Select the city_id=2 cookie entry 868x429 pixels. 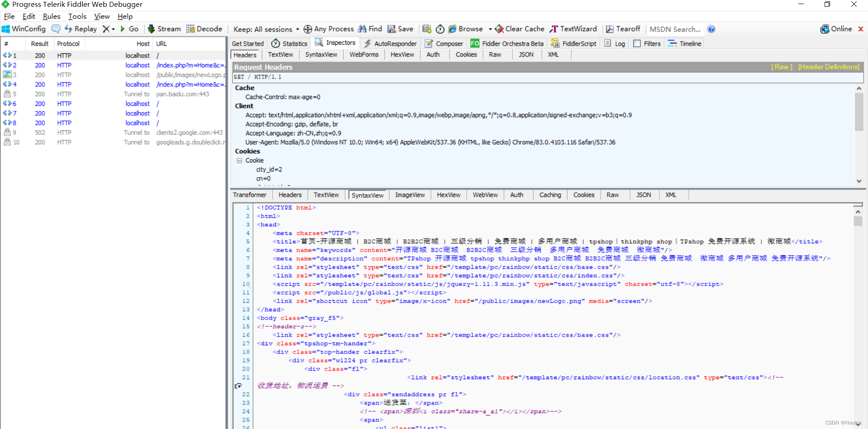(269, 170)
